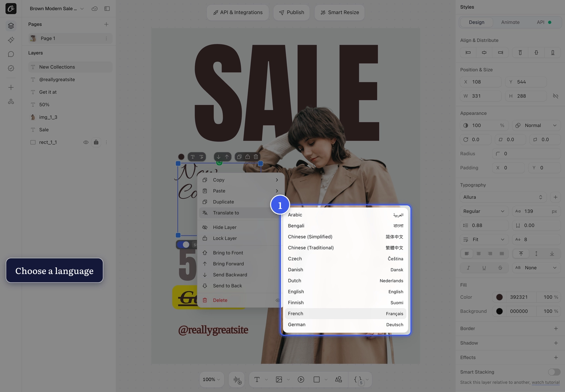Click the Smart Resize button
This screenshot has width=565, height=392.
(339, 12)
